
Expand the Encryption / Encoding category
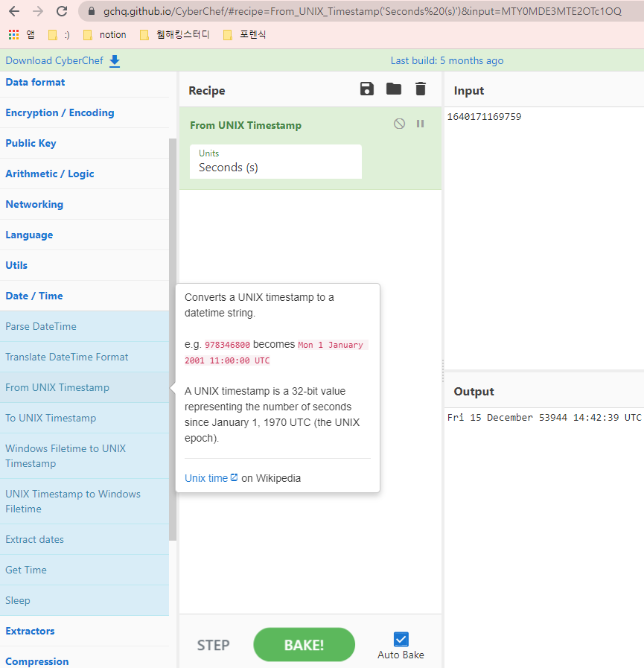(x=84, y=113)
